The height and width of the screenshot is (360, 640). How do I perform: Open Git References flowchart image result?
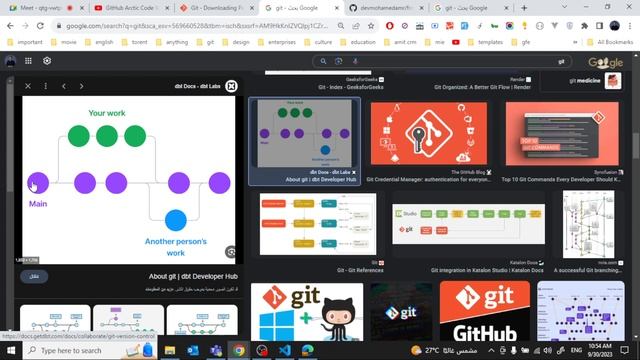pos(318,224)
